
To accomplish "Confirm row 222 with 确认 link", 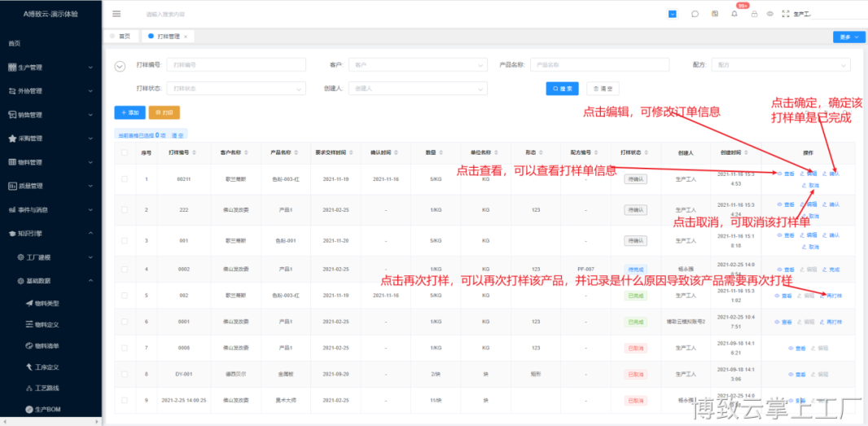I will [x=831, y=204].
